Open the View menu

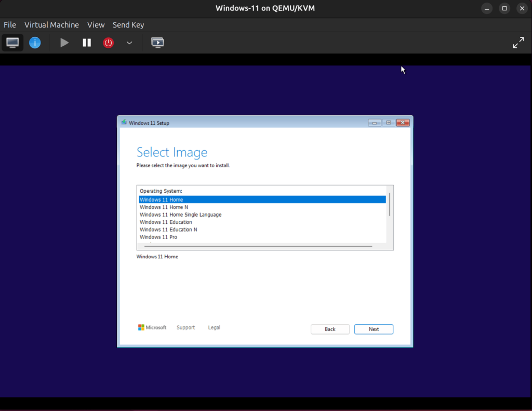(x=96, y=24)
